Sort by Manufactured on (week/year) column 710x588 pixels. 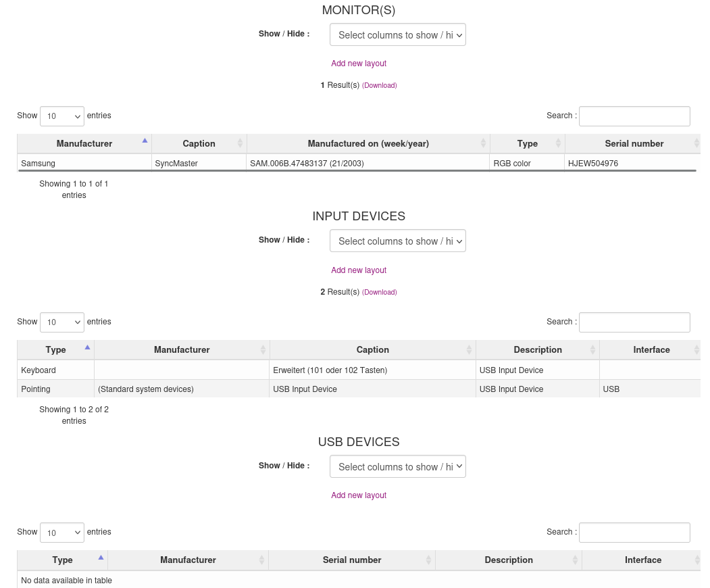coord(368,143)
